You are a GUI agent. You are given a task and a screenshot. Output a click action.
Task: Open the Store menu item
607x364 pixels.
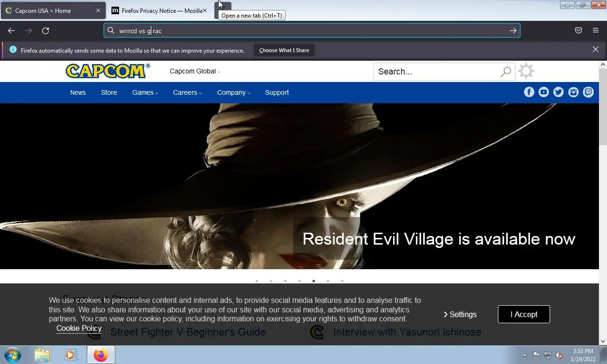[109, 92]
